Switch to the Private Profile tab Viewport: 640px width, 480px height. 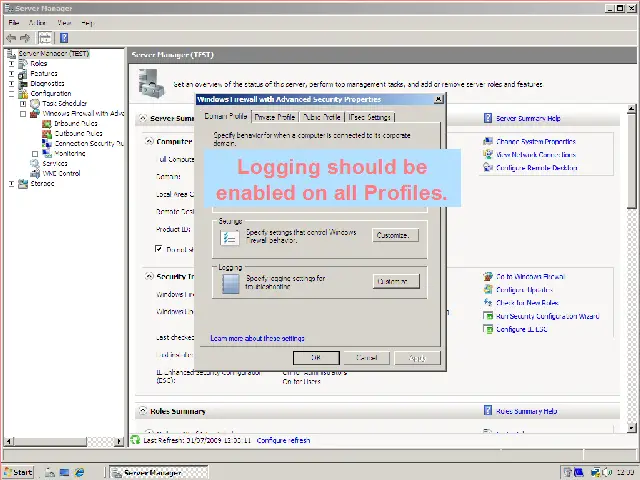coord(275,117)
